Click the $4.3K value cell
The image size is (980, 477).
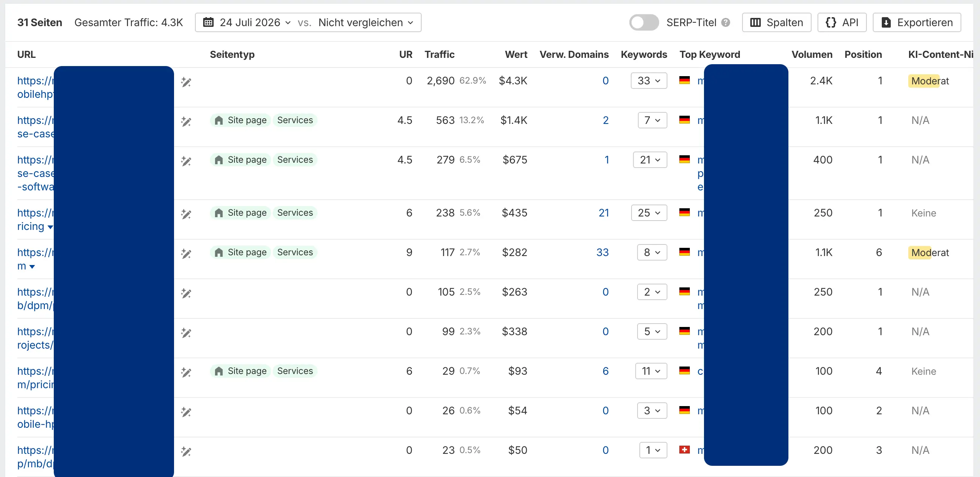tap(513, 81)
